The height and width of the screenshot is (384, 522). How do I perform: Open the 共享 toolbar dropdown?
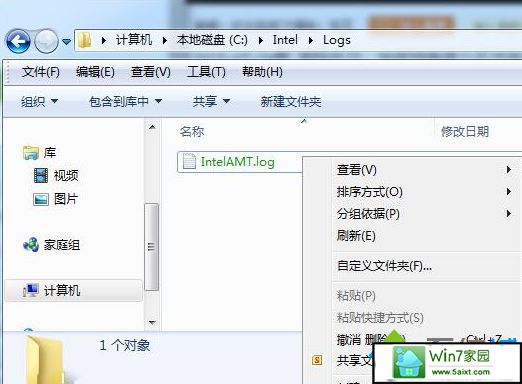click(x=211, y=101)
